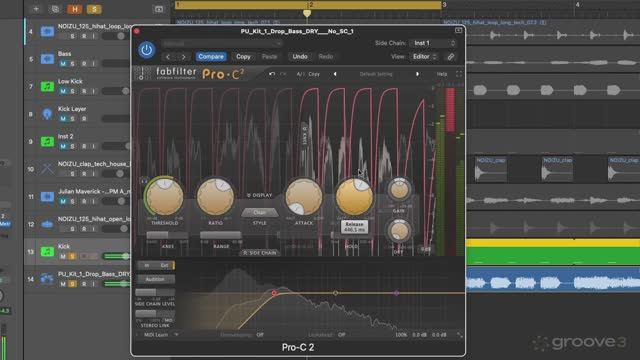Click the Dry knob
Screen dimensions: 640x360
pyautogui.click(x=399, y=231)
